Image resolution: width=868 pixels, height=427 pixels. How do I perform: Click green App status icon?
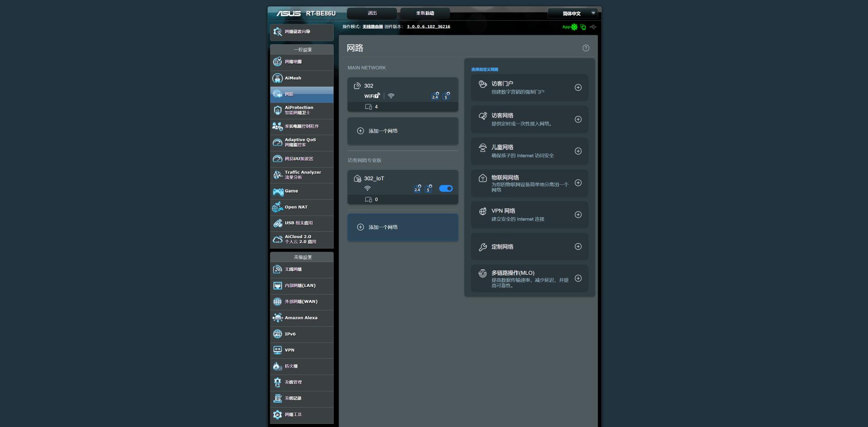pos(570,27)
